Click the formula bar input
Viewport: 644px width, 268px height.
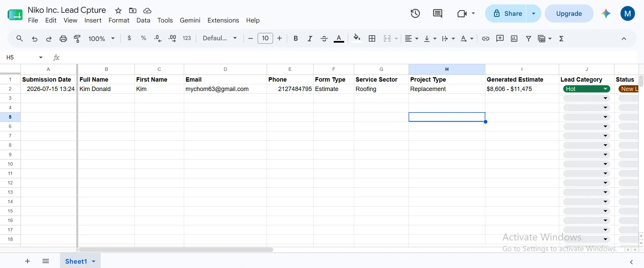click(349, 57)
